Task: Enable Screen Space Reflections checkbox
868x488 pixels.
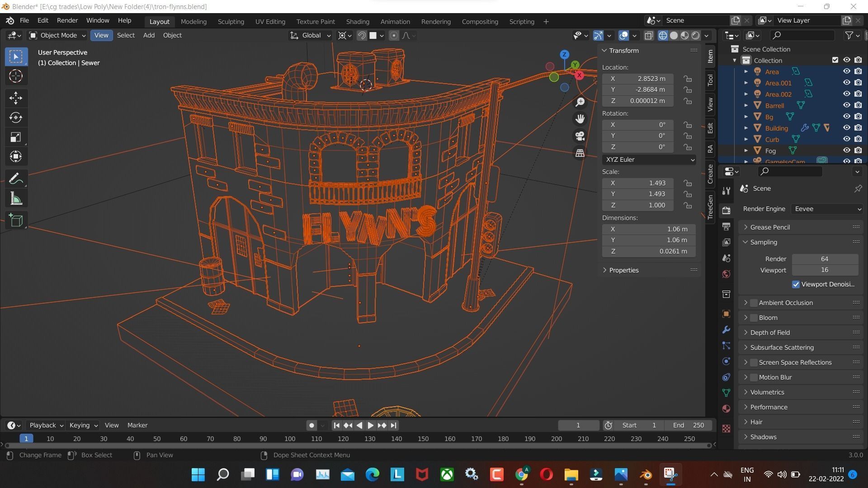Action: (x=754, y=362)
